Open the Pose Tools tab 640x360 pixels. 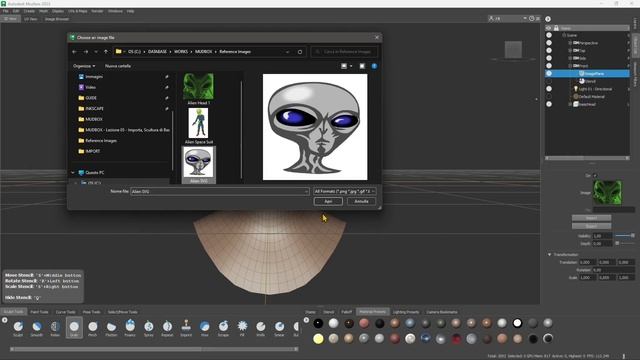(91, 312)
